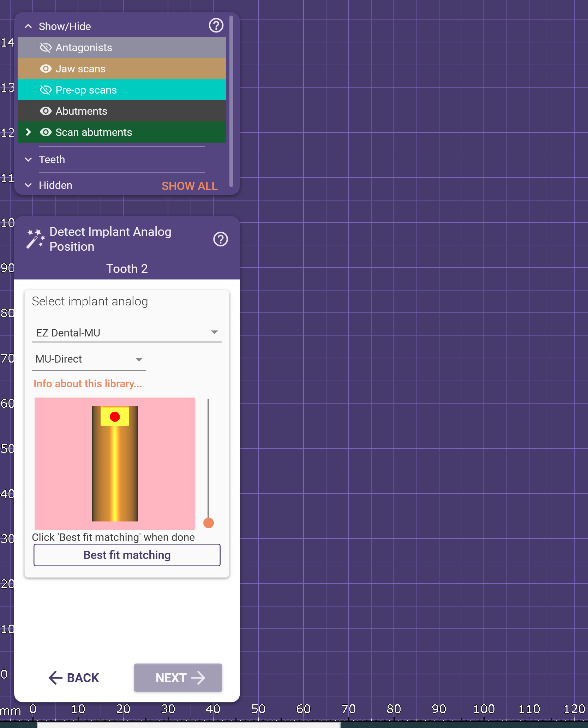Click the Best fit matching button
The width and height of the screenshot is (588, 728).
127,555
